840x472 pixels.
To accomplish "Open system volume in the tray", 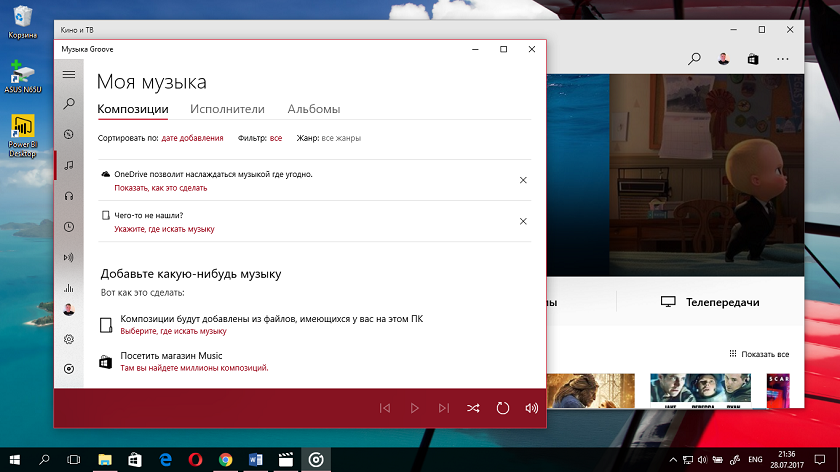I will tap(702, 460).
